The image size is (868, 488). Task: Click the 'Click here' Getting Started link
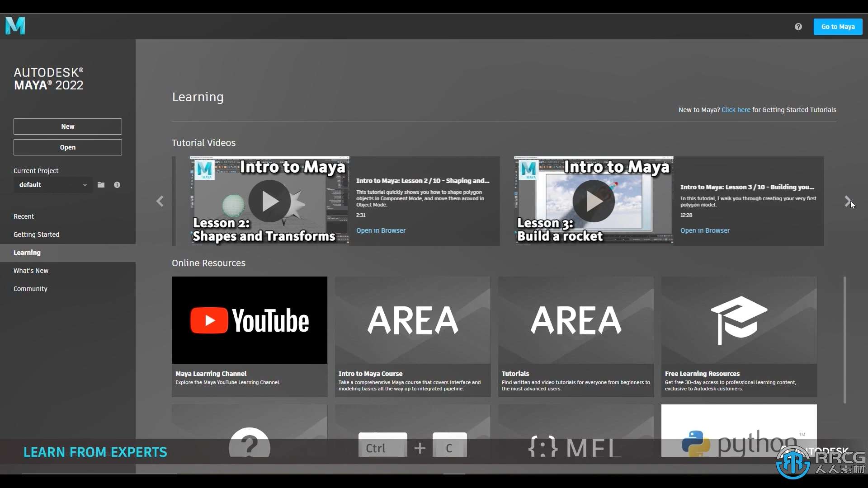click(736, 110)
